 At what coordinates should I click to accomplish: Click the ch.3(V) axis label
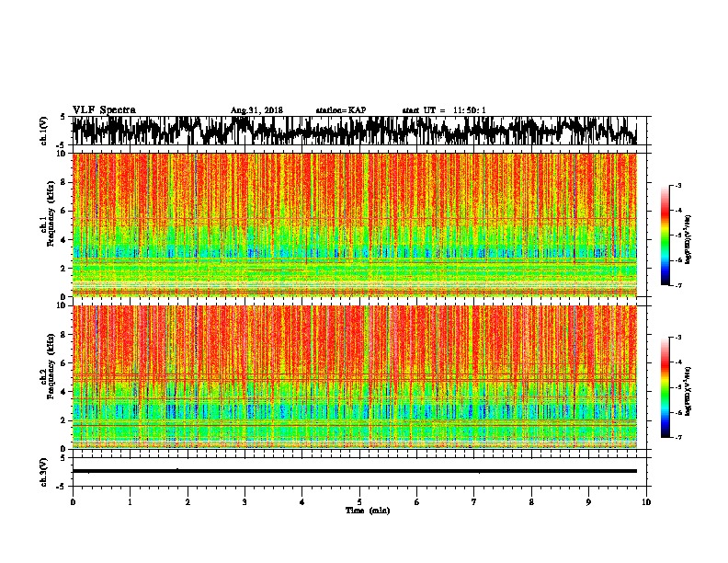tap(43, 472)
